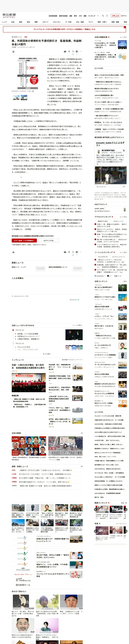Switch to 昨日のトップ5 ranking tab
The width and height of the screenshot is (129, 644).
[x=118, y=221]
